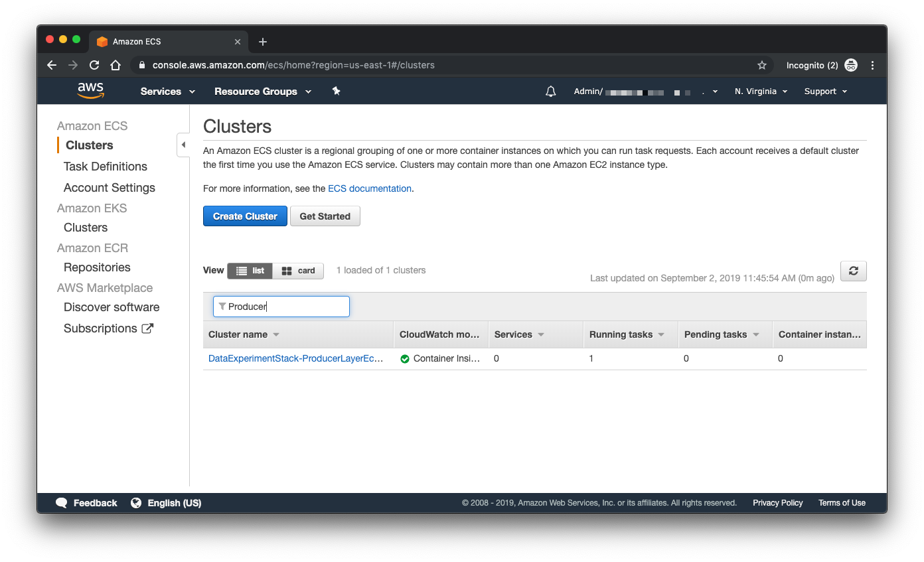Click the Create Cluster button
924x562 pixels.
point(245,216)
